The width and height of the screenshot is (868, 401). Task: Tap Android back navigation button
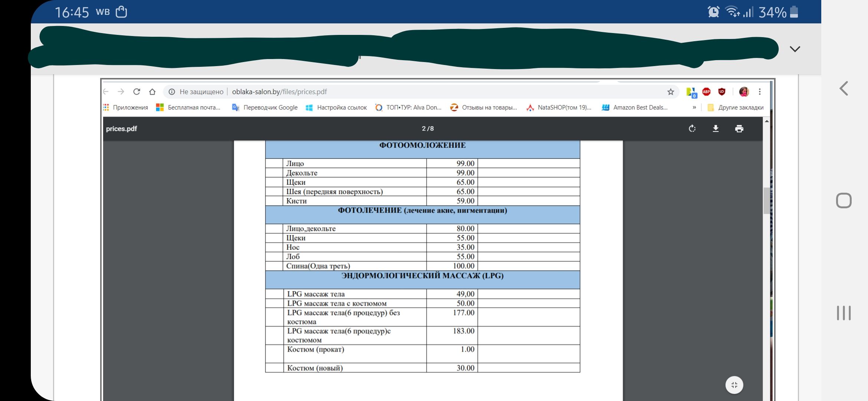point(844,89)
